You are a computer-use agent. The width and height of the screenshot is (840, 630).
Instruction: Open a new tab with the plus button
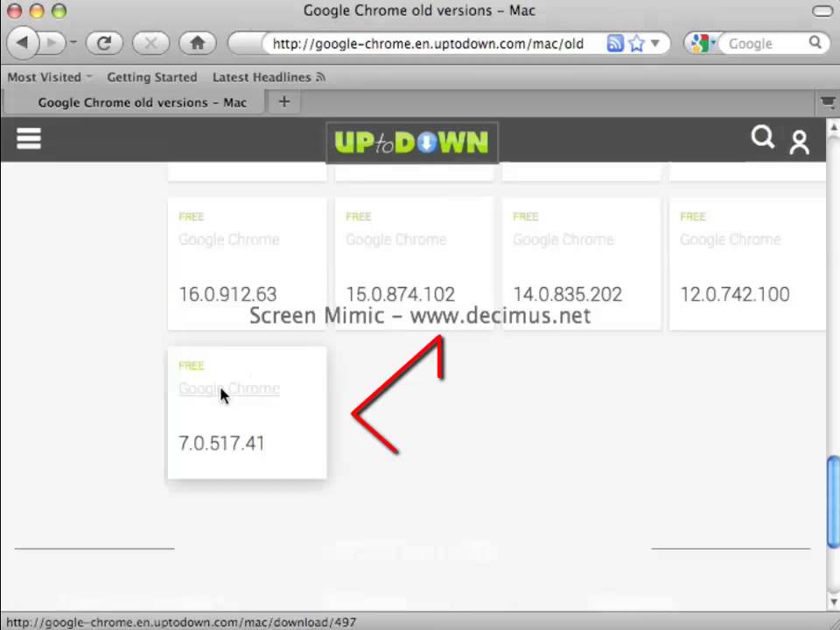point(284,101)
